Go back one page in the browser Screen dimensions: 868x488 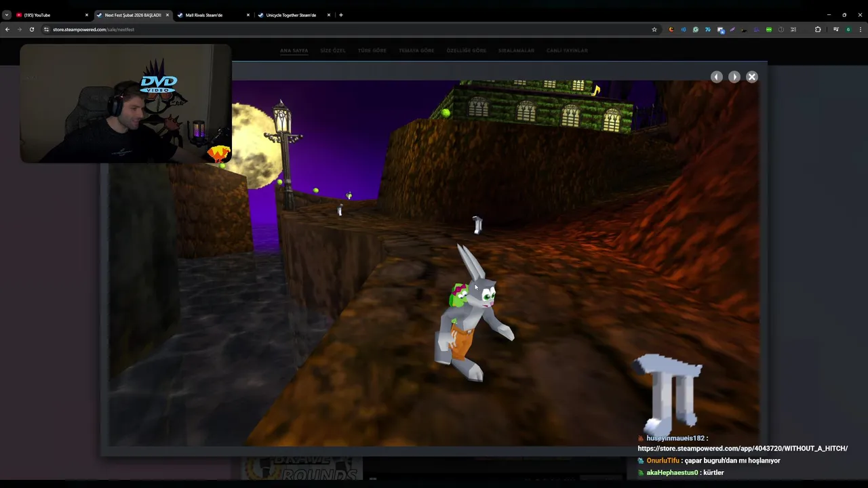pos(7,29)
